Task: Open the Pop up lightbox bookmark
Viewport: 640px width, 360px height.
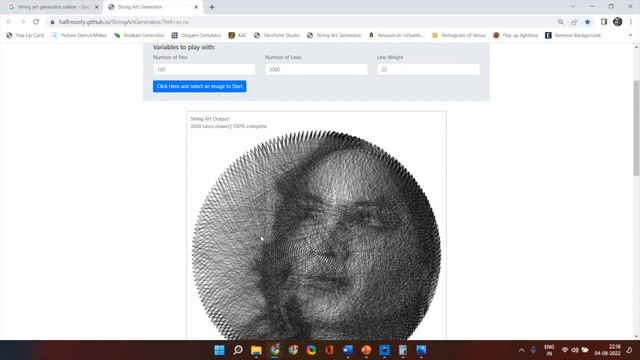Action: coord(516,36)
